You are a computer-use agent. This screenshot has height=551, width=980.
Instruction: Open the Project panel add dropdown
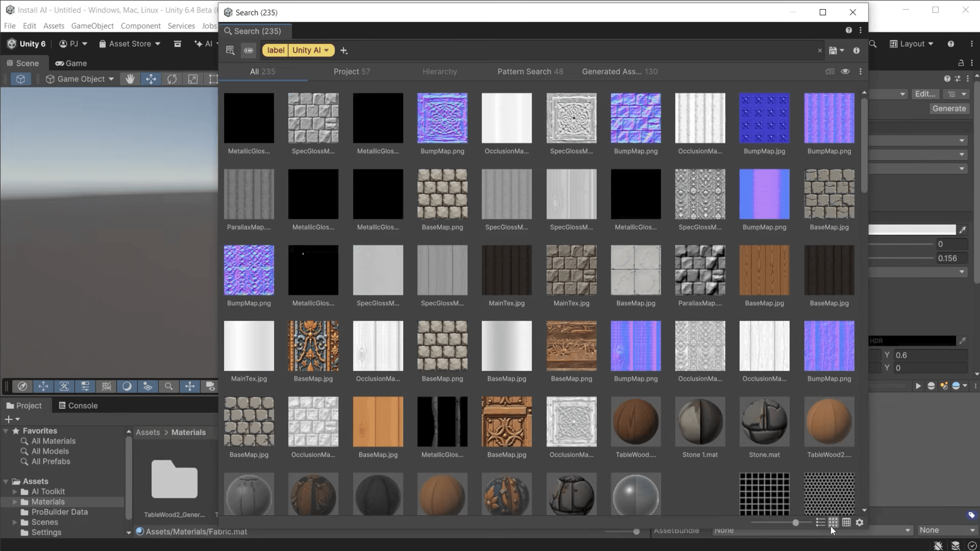click(x=12, y=419)
